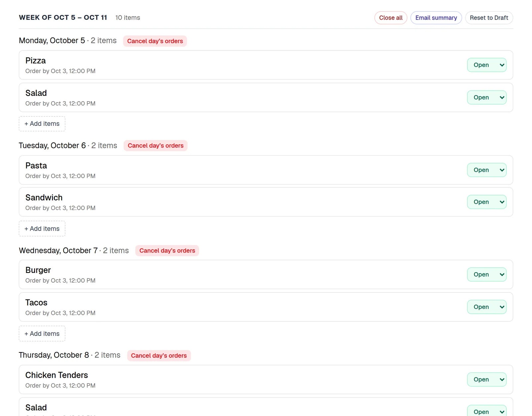The image size is (532, 416).
Task: Select the Pizza item title
Action: pos(36,61)
